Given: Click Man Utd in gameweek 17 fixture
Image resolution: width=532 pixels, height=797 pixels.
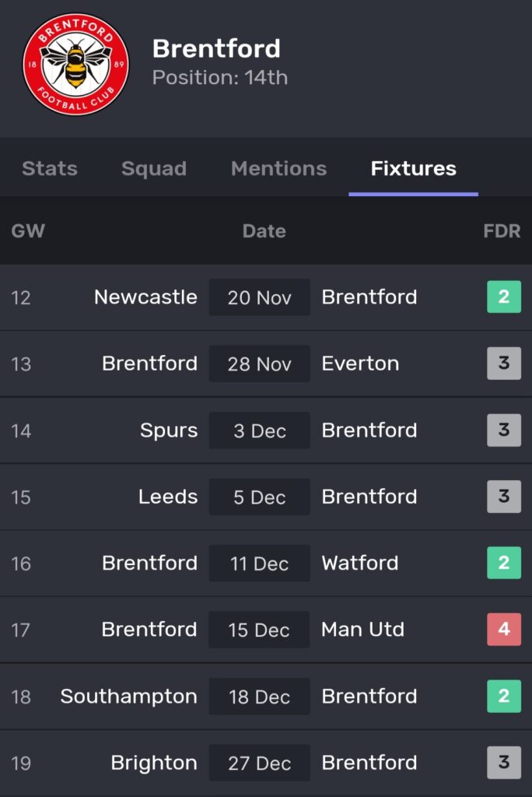Looking at the screenshot, I should [x=362, y=630].
